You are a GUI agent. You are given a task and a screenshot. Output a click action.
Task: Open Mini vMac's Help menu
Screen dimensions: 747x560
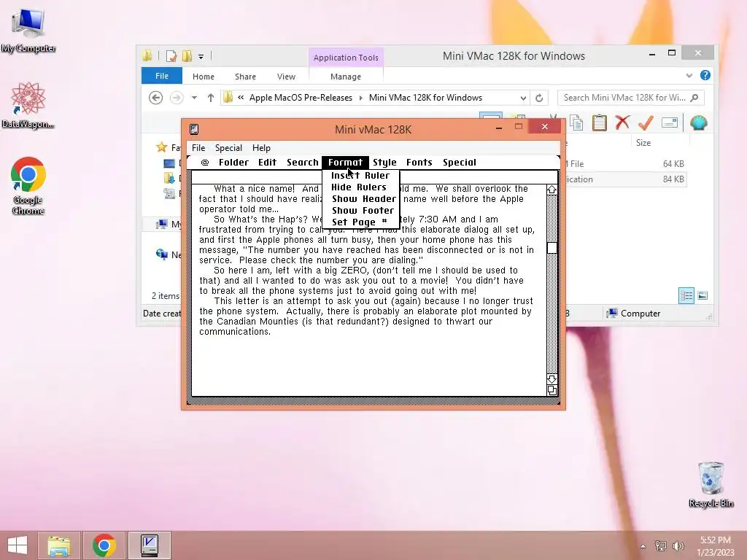click(x=261, y=147)
